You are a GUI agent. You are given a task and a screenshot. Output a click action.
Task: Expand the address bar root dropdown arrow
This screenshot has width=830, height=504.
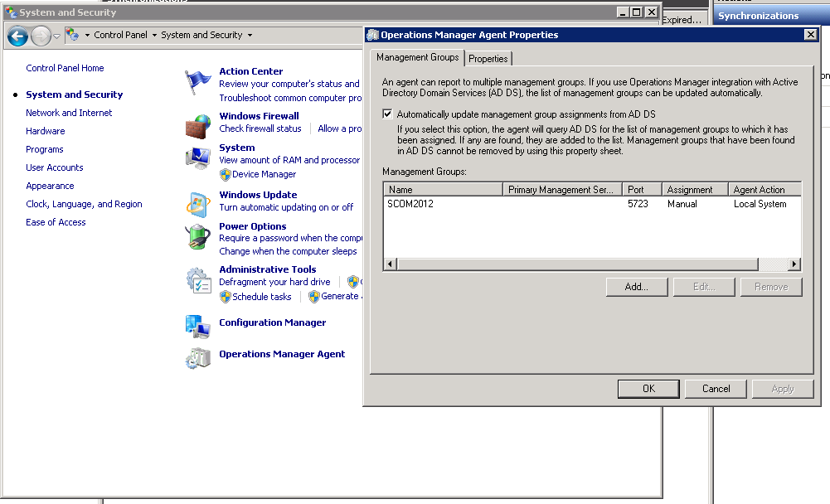87,36
